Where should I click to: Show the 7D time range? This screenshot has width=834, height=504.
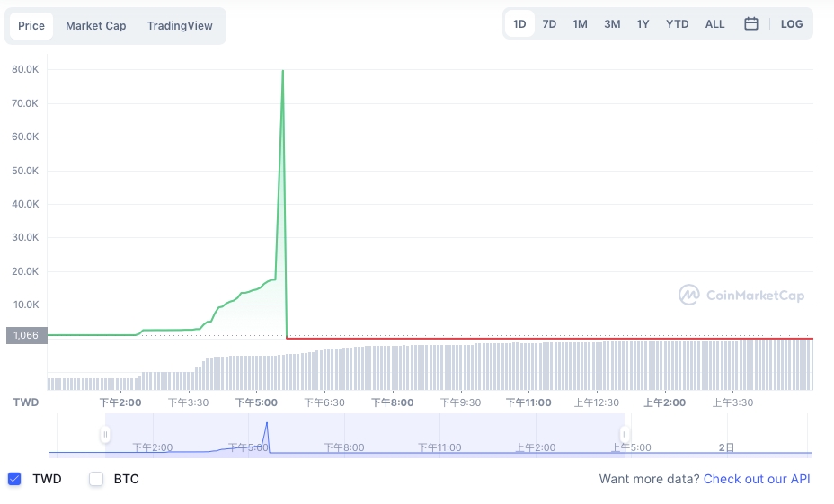tap(549, 24)
